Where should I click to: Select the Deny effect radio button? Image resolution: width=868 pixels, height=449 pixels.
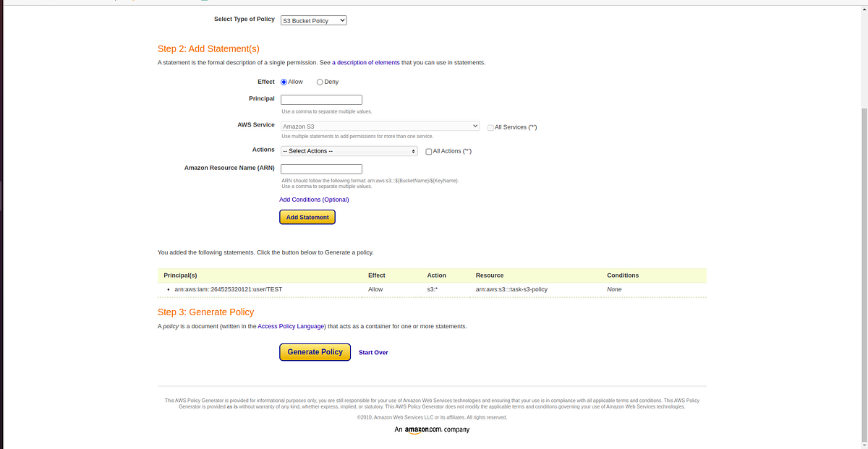click(x=319, y=82)
